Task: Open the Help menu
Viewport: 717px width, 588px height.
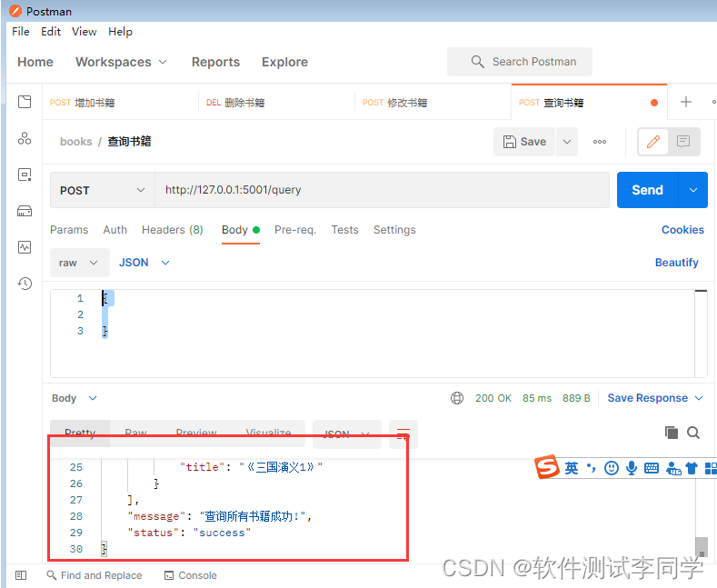Action: (x=120, y=32)
